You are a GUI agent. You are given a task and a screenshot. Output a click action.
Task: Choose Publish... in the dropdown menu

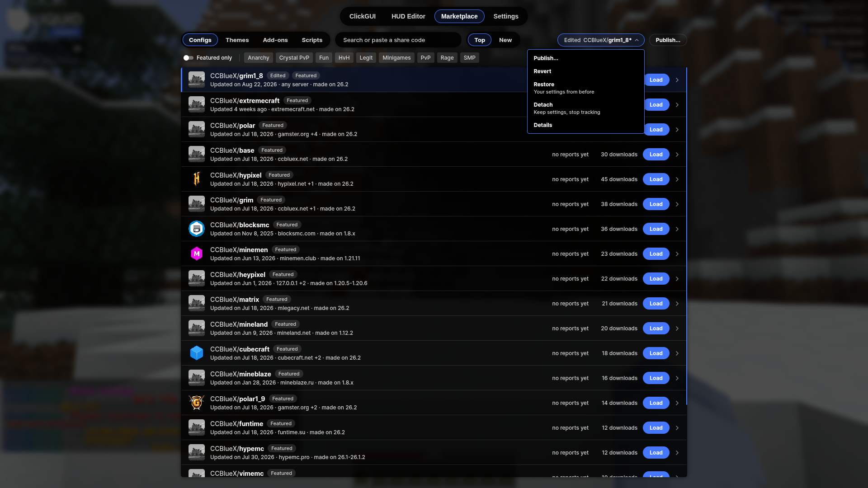pos(585,58)
